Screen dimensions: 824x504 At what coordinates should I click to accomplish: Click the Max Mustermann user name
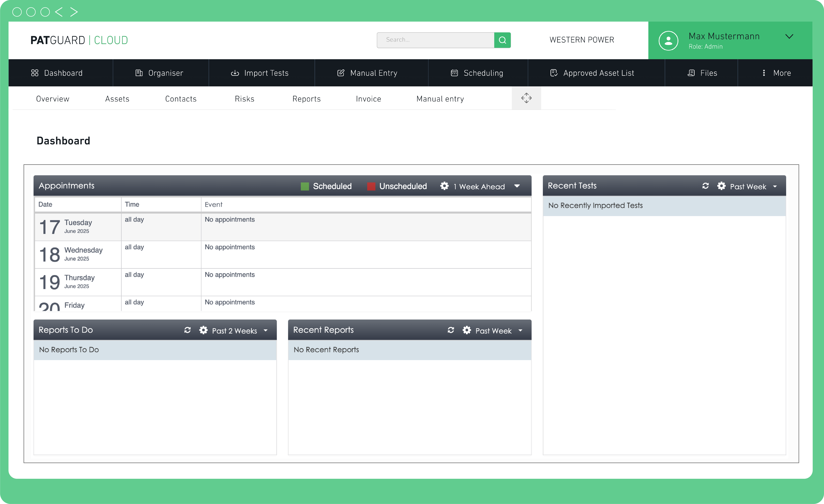point(724,36)
